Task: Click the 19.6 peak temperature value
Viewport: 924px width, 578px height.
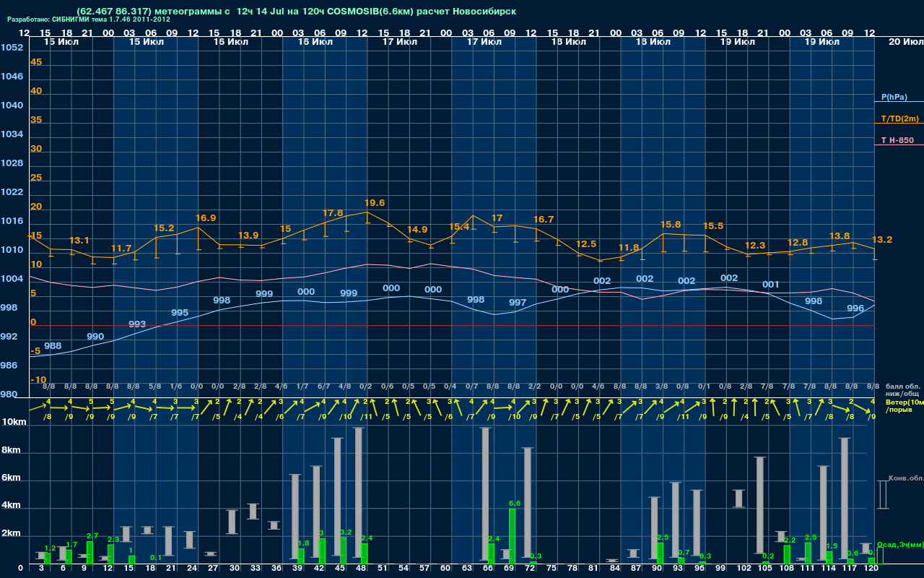Action: tap(375, 203)
